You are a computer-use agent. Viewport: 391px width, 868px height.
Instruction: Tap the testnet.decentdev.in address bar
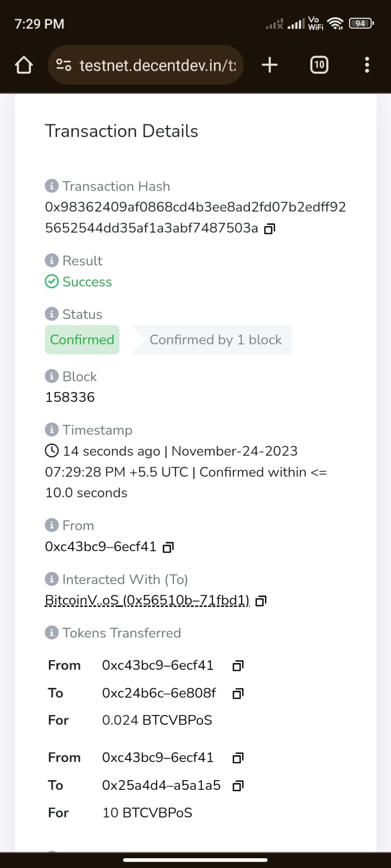pyautogui.click(x=157, y=65)
